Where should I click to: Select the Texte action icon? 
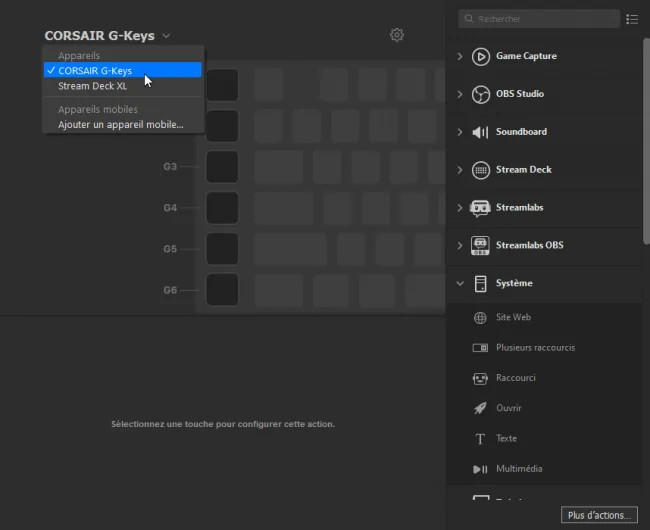pos(480,439)
